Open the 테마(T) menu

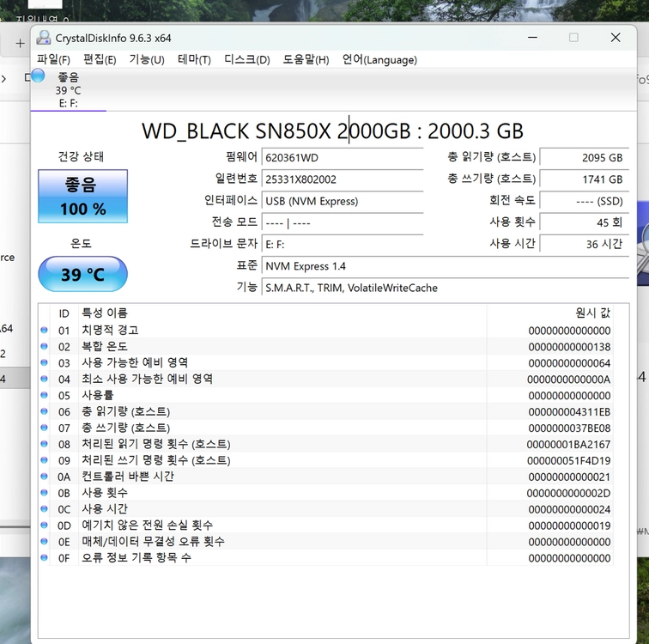(x=194, y=59)
